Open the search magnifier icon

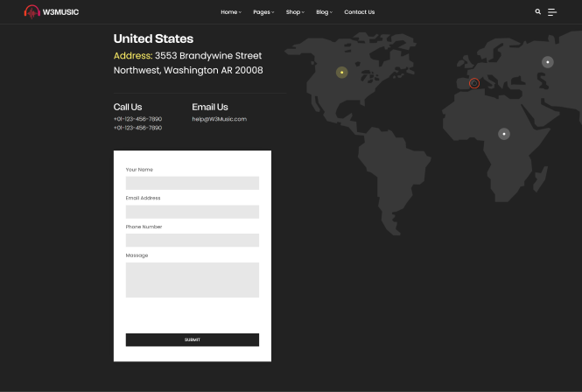[x=537, y=12]
